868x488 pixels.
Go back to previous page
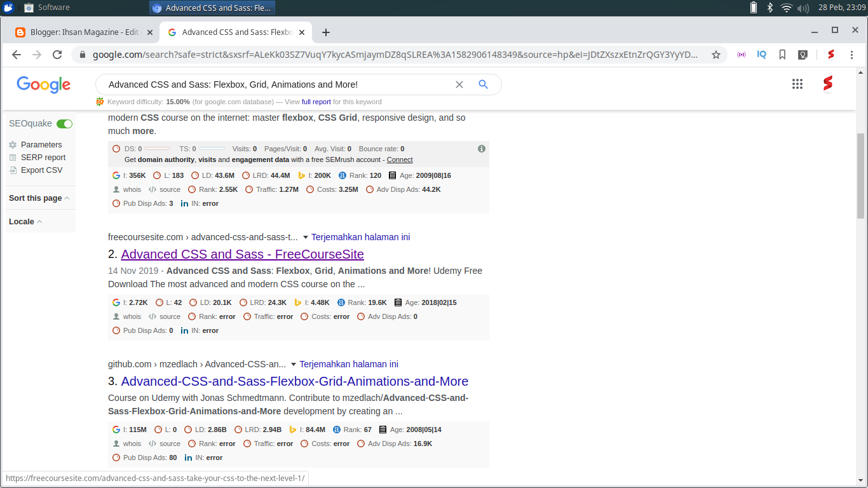coord(17,55)
